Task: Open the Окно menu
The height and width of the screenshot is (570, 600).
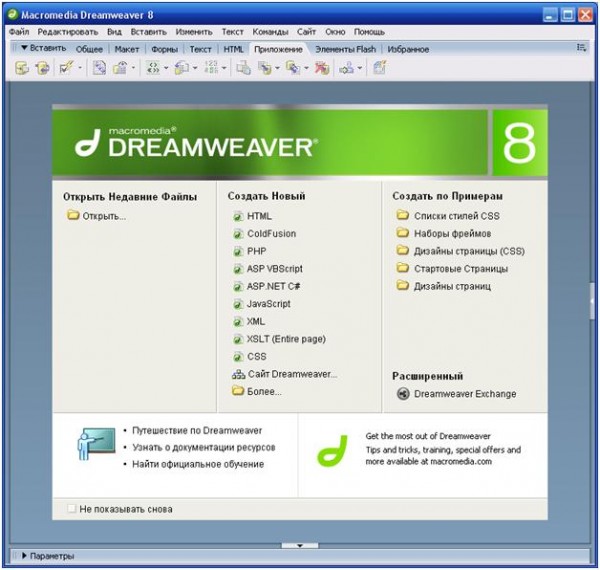Action: [335, 32]
